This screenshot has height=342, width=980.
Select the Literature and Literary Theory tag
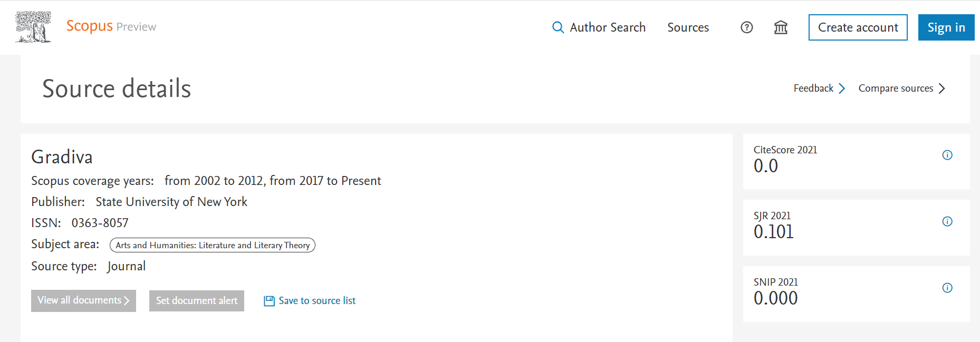(213, 245)
